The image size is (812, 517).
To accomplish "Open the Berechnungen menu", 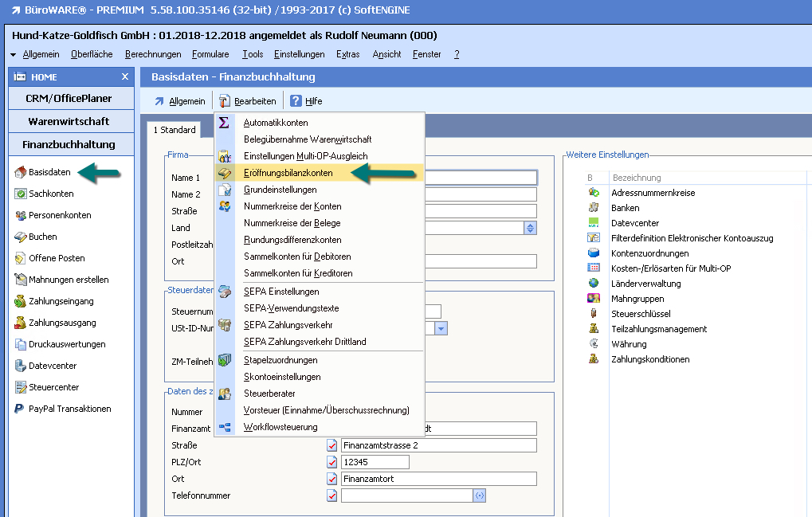I will [153, 54].
